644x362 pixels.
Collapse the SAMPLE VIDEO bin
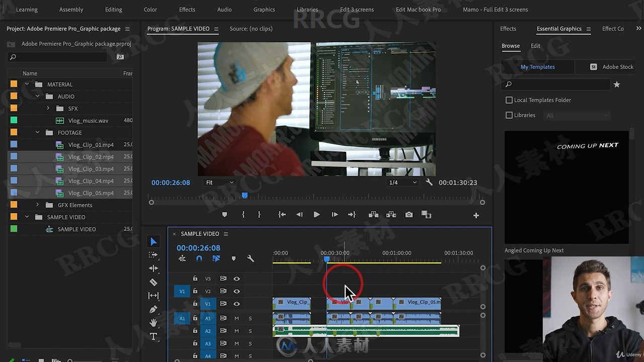(27, 217)
